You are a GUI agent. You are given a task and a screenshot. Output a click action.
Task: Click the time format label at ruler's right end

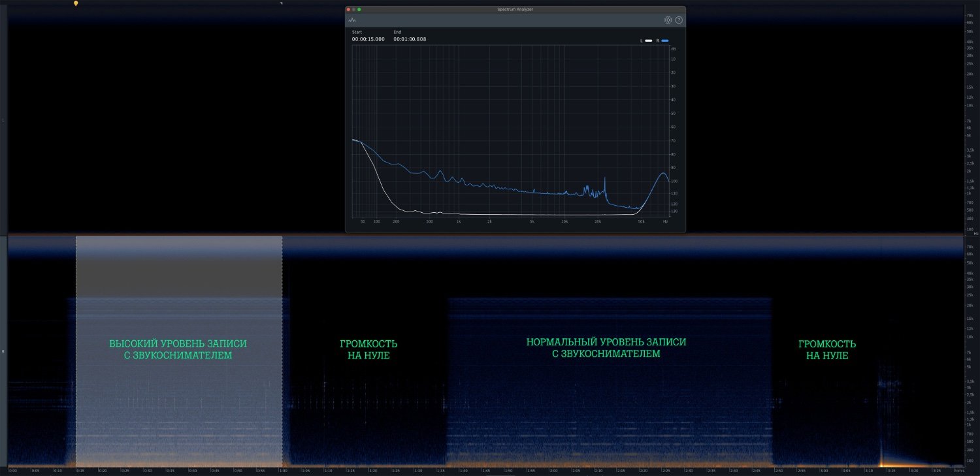point(959,470)
